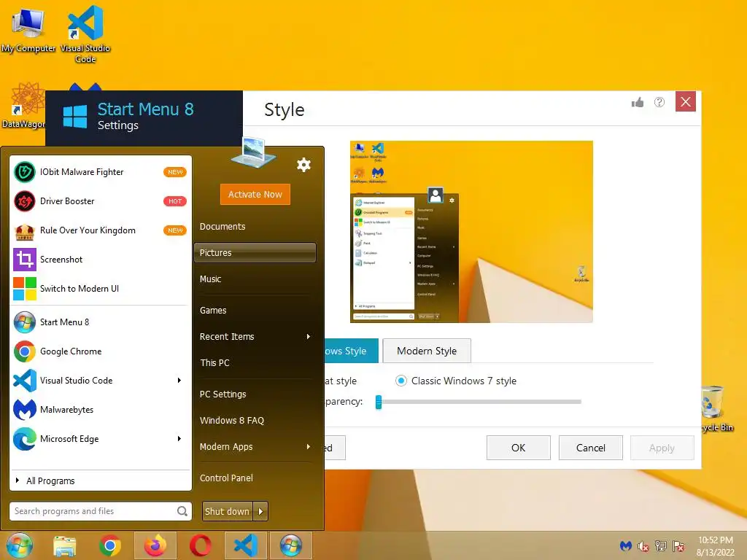Open Games from start menu
Image resolution: width=747 pixels, height=560 pixels.
pos(255,311)
